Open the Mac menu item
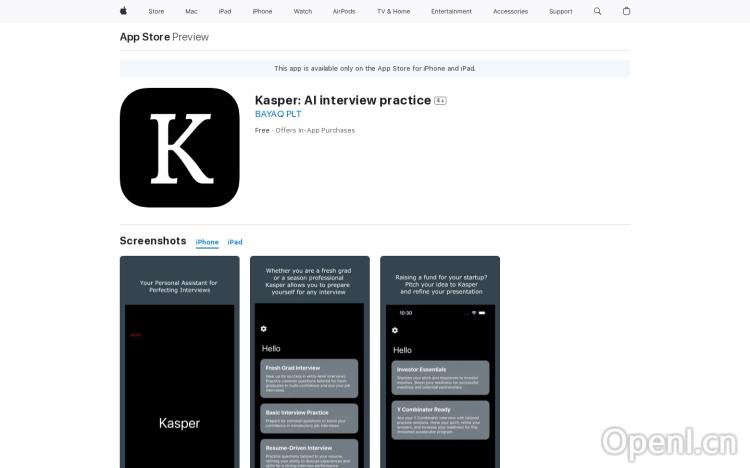The height and width of the screenshot is (468, 750). pos(191,11)
